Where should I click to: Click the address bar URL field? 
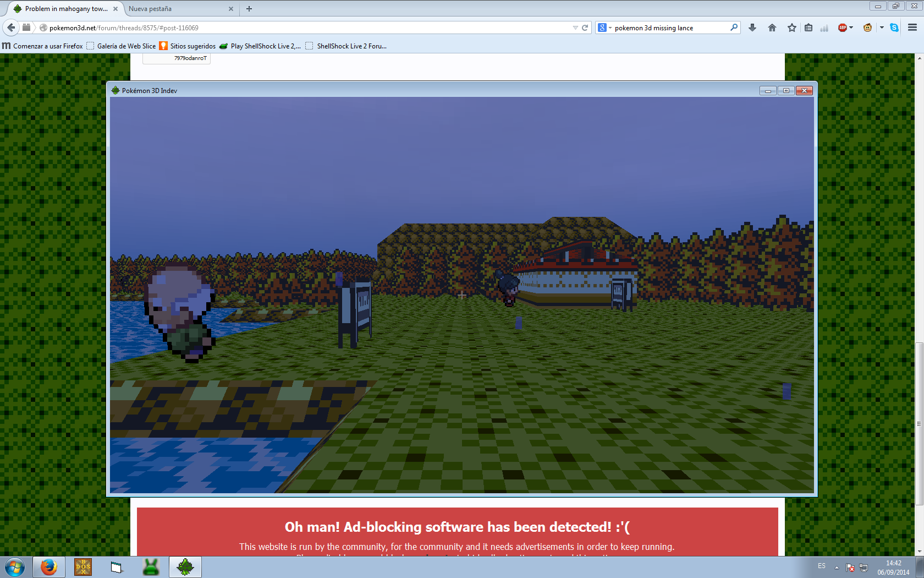(308, 28)
